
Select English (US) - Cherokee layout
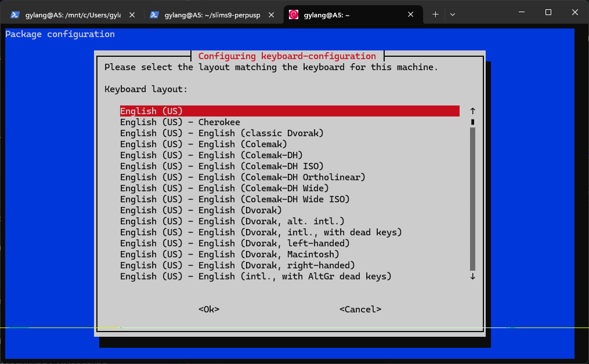(x=180, y=122)
